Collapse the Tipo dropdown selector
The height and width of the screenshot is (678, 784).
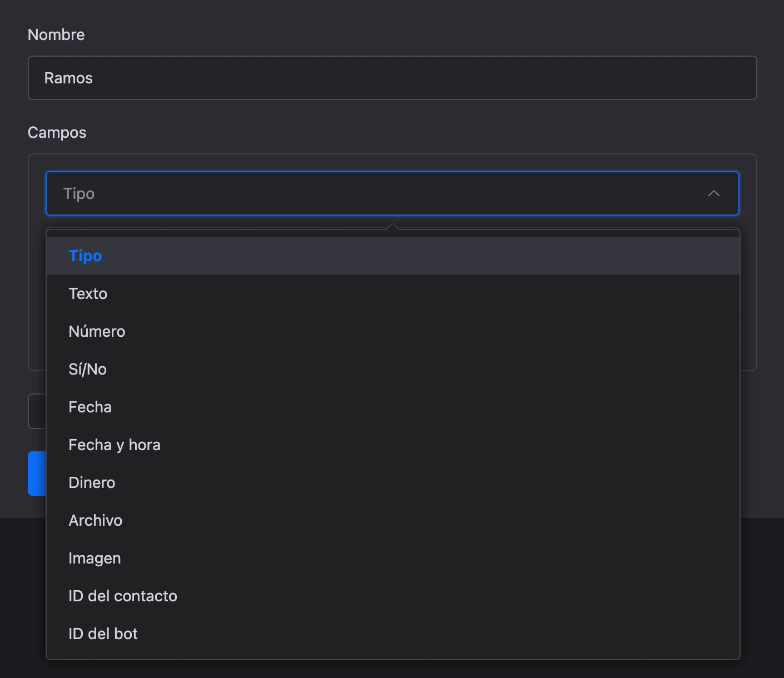tap(392, 193)
